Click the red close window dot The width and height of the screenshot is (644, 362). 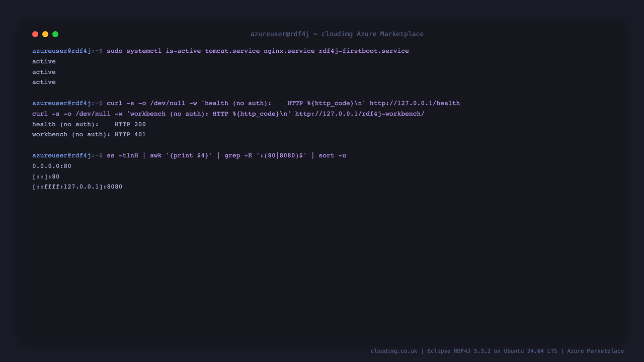(35, 34)
